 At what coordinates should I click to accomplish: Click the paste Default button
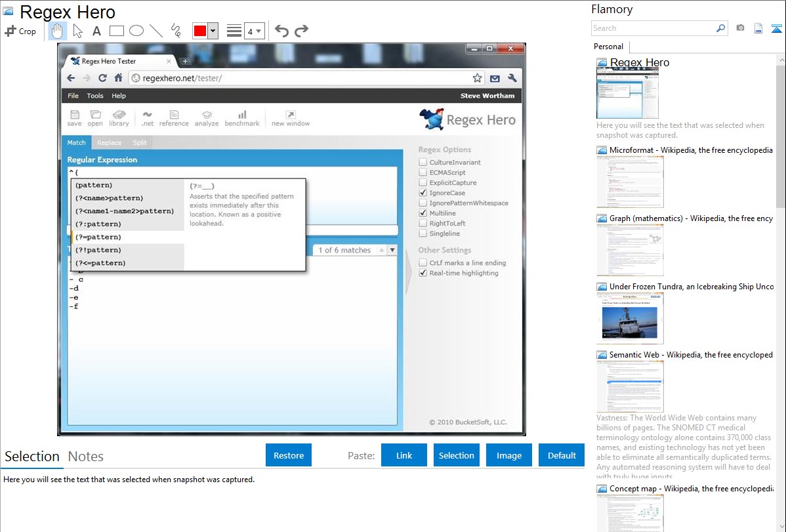562,455
